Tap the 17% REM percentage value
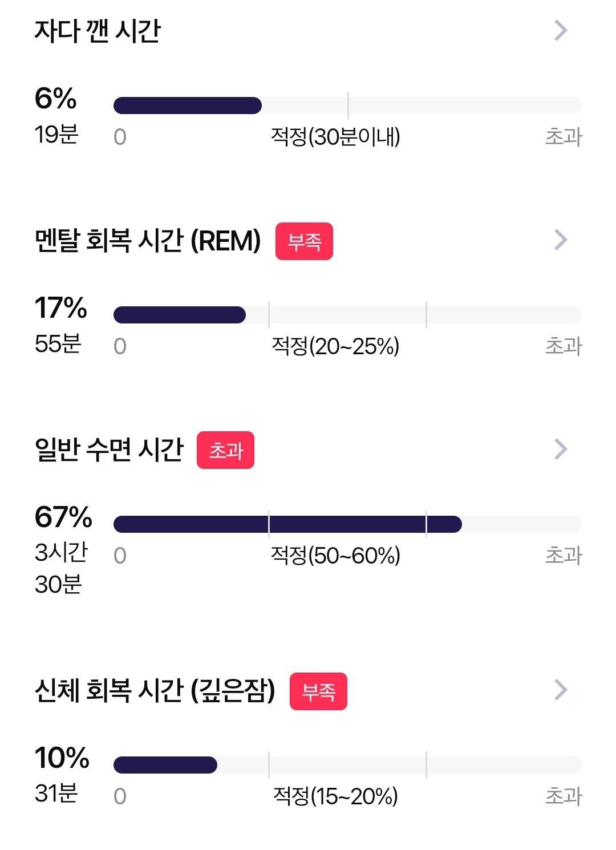This screenshot has width=616, height=850. click(x=61, y=307)
